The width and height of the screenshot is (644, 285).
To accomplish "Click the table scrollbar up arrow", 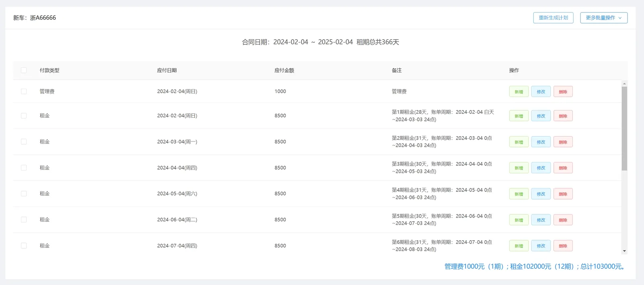I will [624, 83].
